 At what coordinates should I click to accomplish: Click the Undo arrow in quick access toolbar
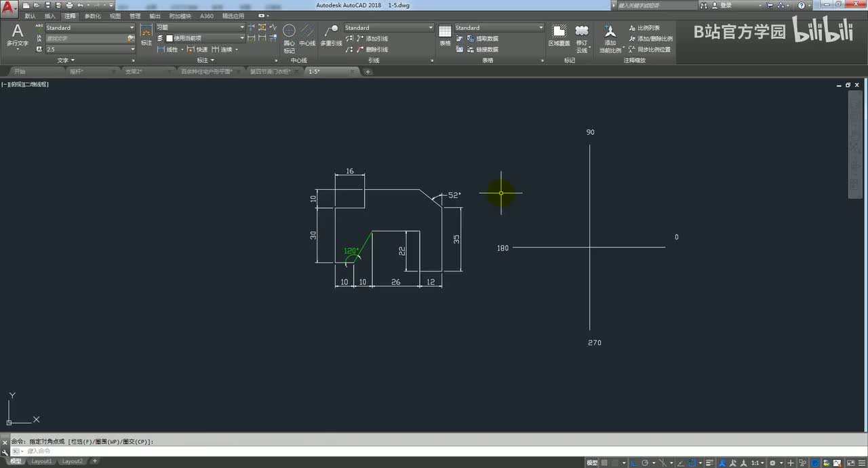(x=81, y=5)
